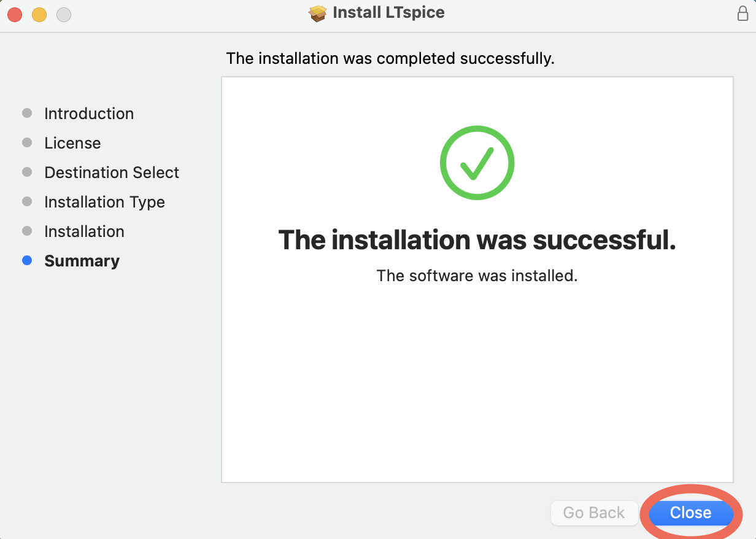Click "The software was installed." text
Image resolution: width=756 pixels, height=539 pixels.
(477, 276)
